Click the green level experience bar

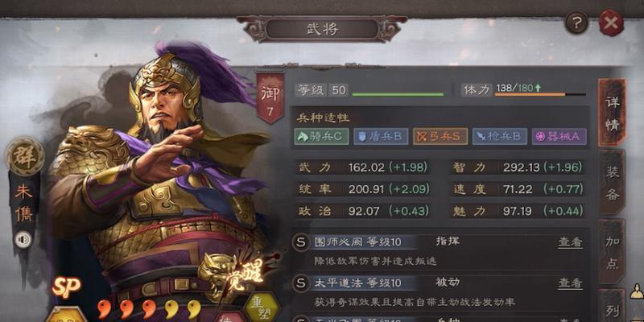point(398,95)
